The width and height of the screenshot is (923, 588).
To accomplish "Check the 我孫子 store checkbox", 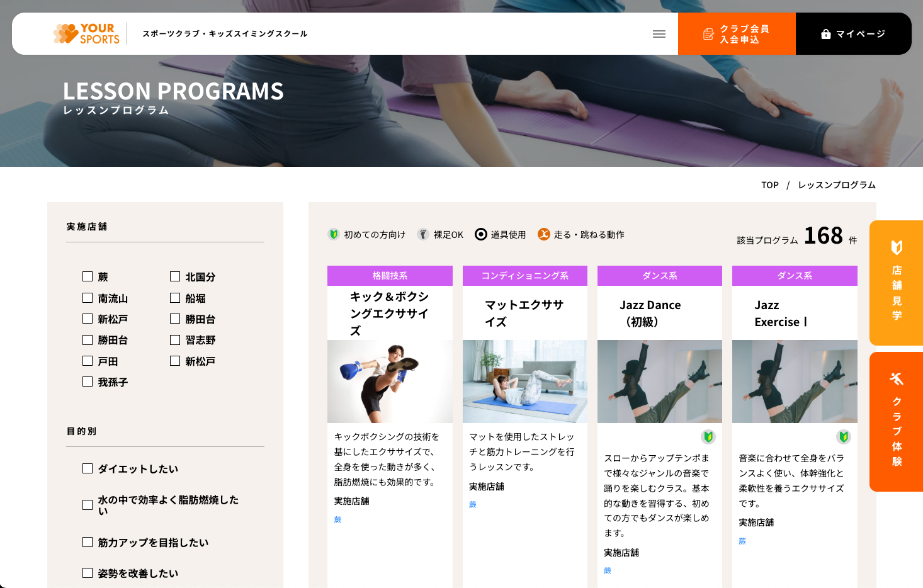I will (x=88, y=382).
